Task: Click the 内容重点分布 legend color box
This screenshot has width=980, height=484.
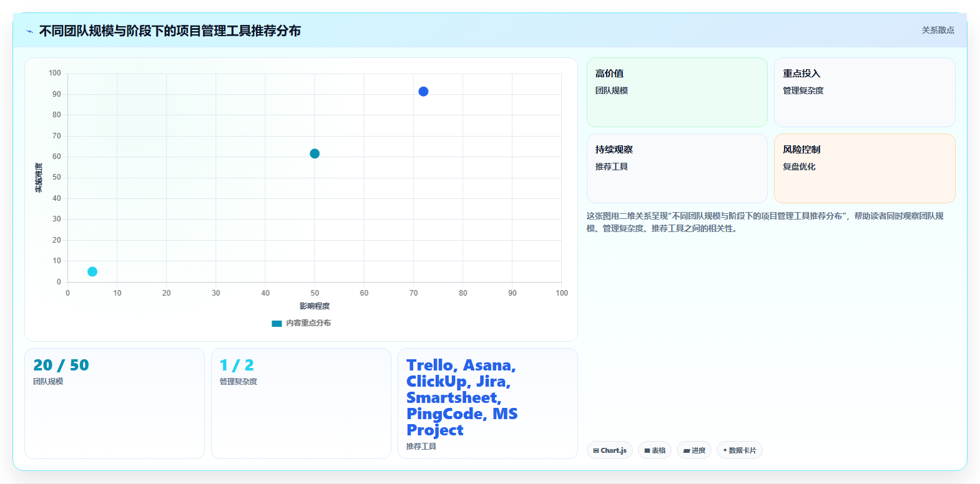Action: [277, 323]
